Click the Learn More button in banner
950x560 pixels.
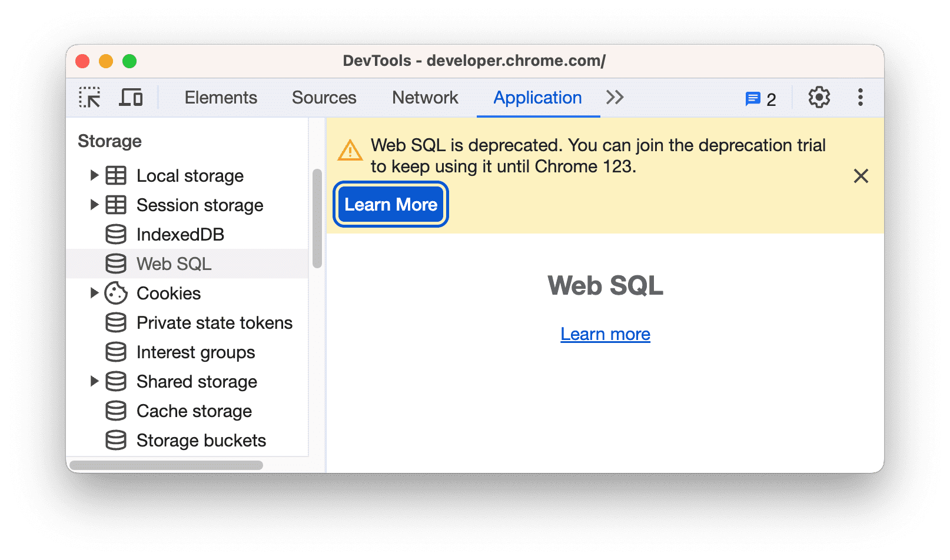pos(390,204)
